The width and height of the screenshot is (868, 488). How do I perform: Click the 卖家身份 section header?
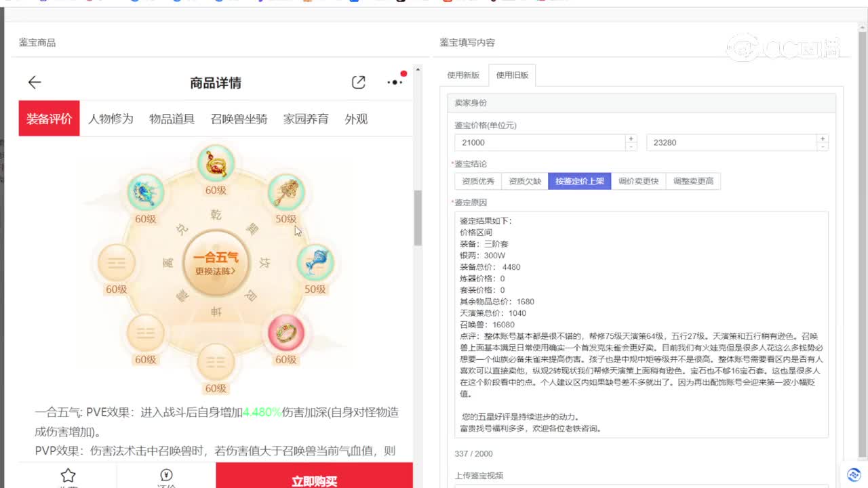coord(642,103)
